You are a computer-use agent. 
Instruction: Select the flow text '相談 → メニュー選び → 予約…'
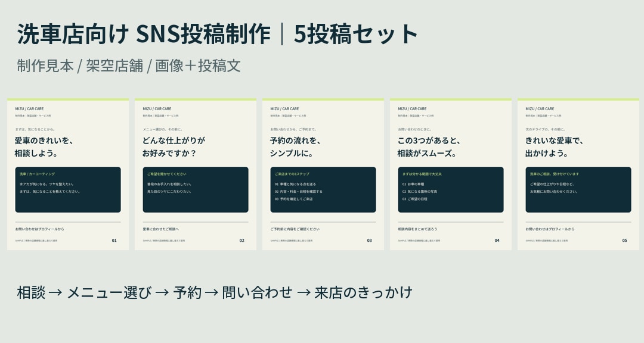click(215, 292)
